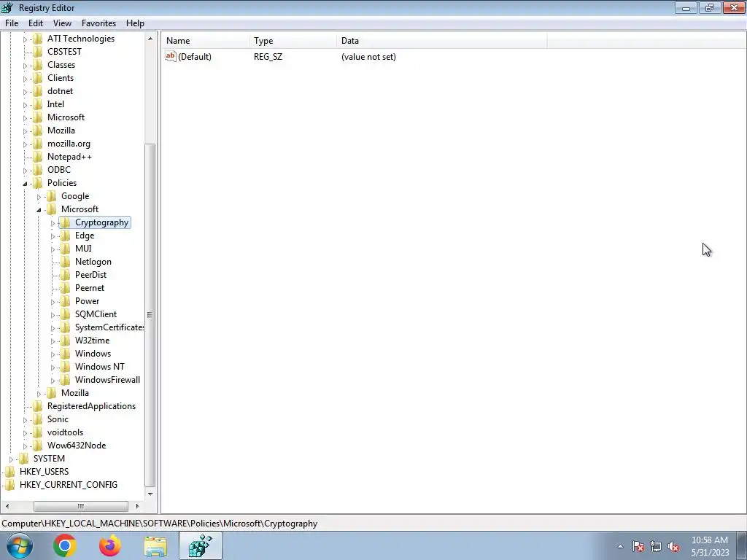The image size is (747, 560).
Task: Select the Windows NT folder icon
Action: click(x=65, y=367)
